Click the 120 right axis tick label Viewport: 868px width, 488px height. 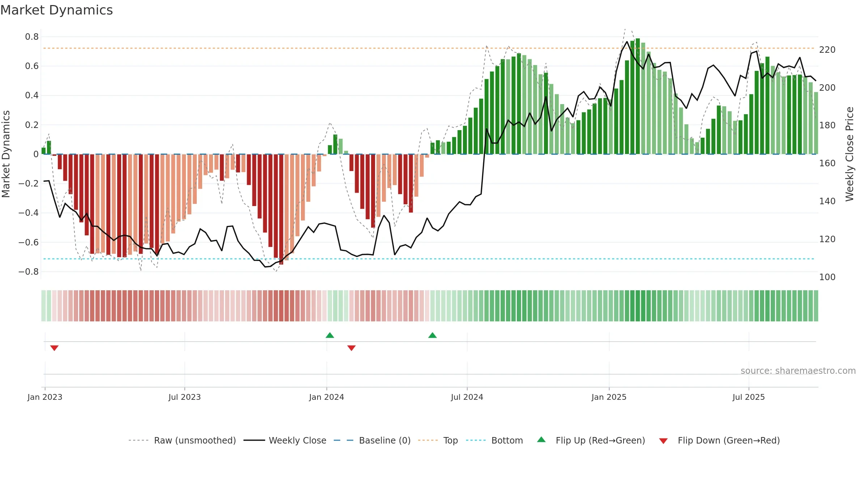(827, 239)
